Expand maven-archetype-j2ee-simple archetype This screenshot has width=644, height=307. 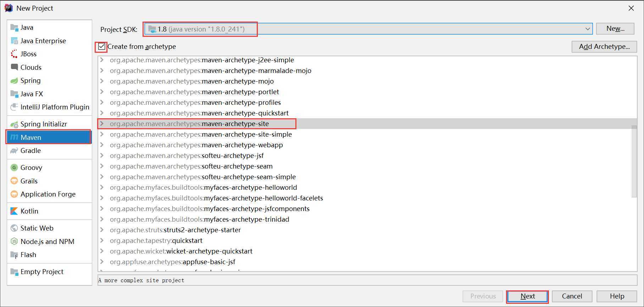pyautogui.click(x=102, y=60)
